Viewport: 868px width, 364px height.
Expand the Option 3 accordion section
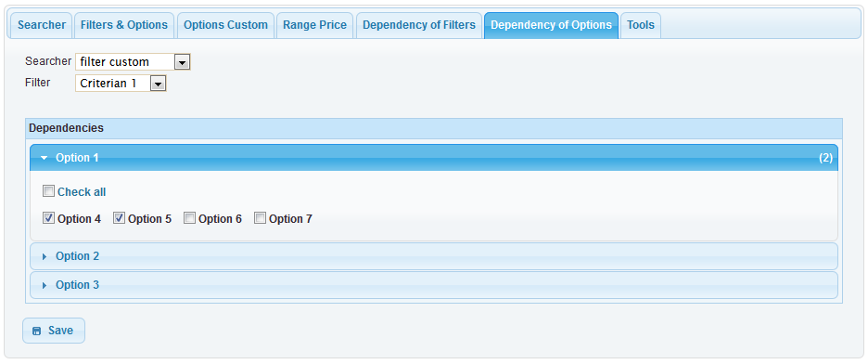[x=433, y=285]
